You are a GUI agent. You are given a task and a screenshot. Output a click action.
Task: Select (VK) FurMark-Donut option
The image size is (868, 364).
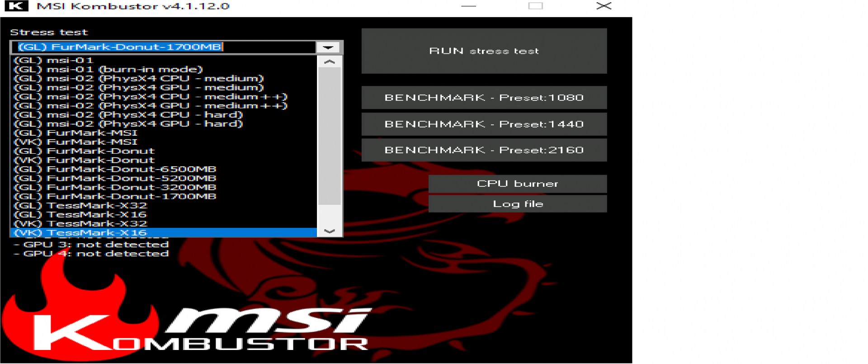(164, 160)
